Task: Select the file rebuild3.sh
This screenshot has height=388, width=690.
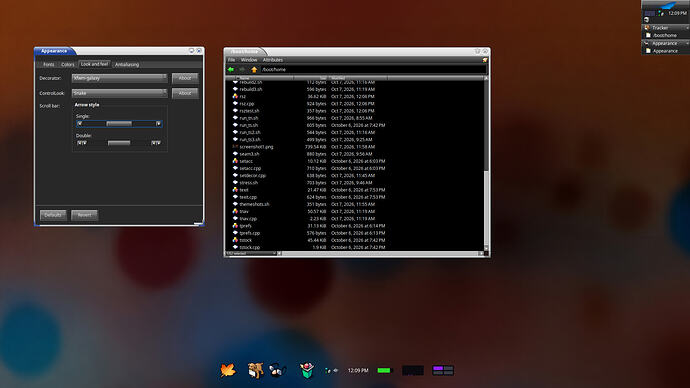Action: tap(251, 89)
